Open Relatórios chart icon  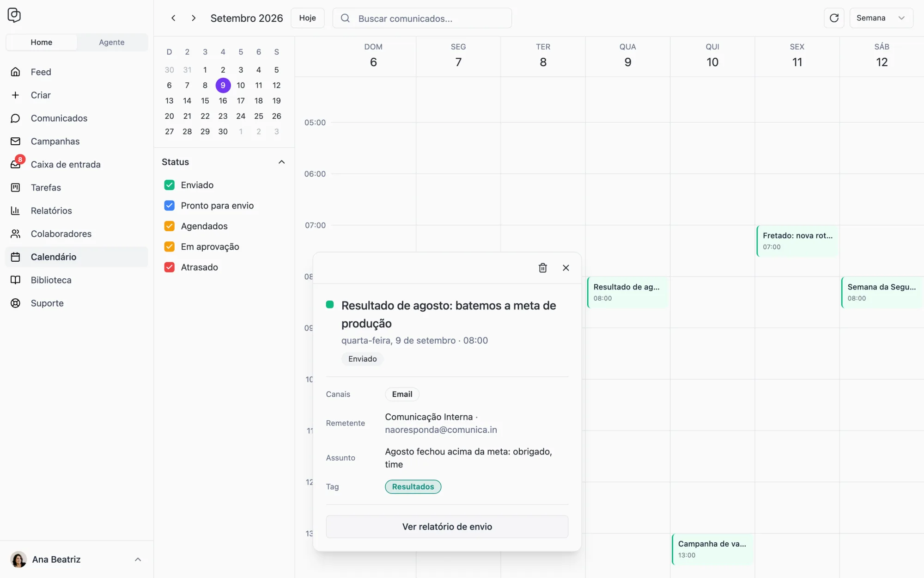(x=15, y=211)
